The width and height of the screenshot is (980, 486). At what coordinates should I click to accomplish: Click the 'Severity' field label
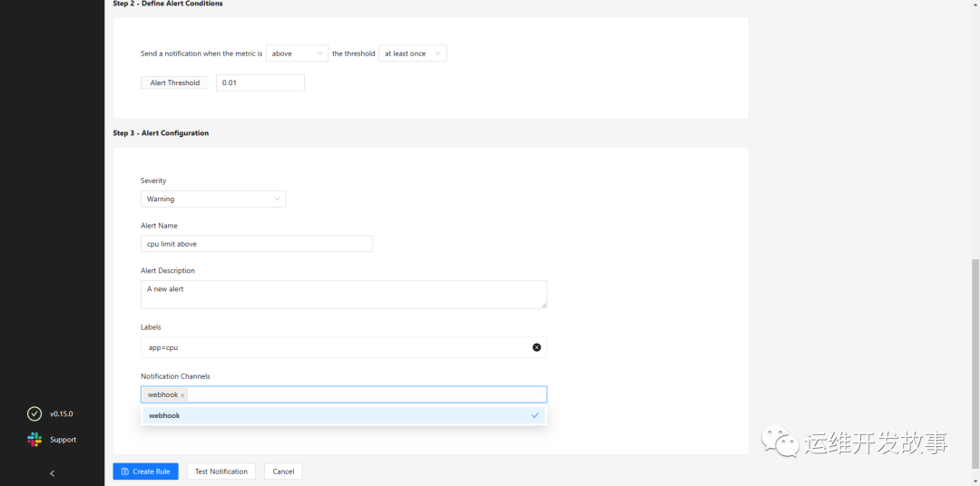[x=153, y=180]
